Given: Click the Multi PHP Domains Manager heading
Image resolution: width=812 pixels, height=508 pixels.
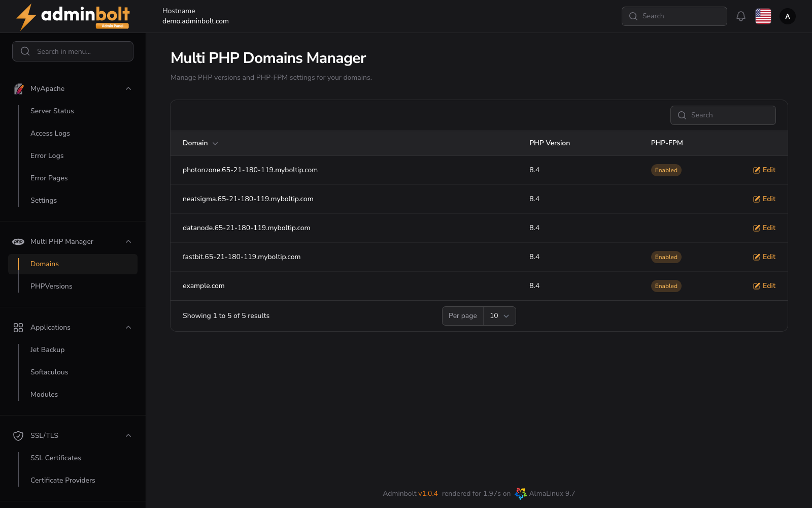Looking at the screenshot, I should click(268, 58).
